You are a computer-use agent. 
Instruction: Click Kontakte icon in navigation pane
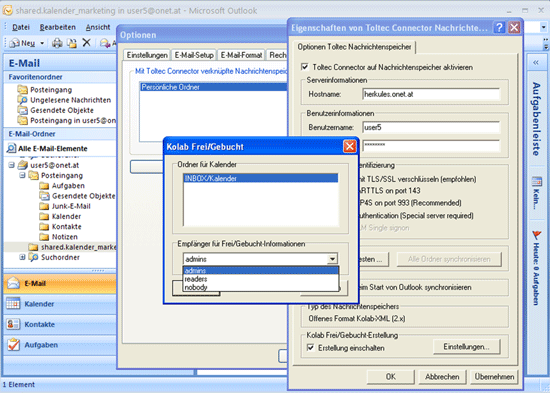coord(13,324)
